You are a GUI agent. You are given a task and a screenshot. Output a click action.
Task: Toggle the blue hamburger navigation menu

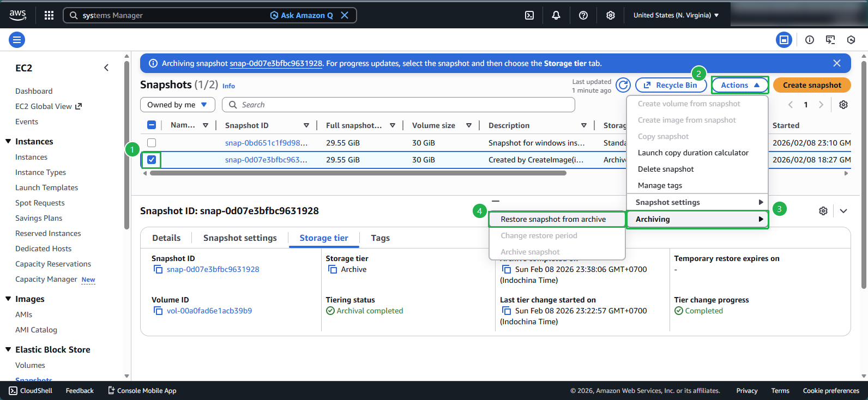(17, 40)
